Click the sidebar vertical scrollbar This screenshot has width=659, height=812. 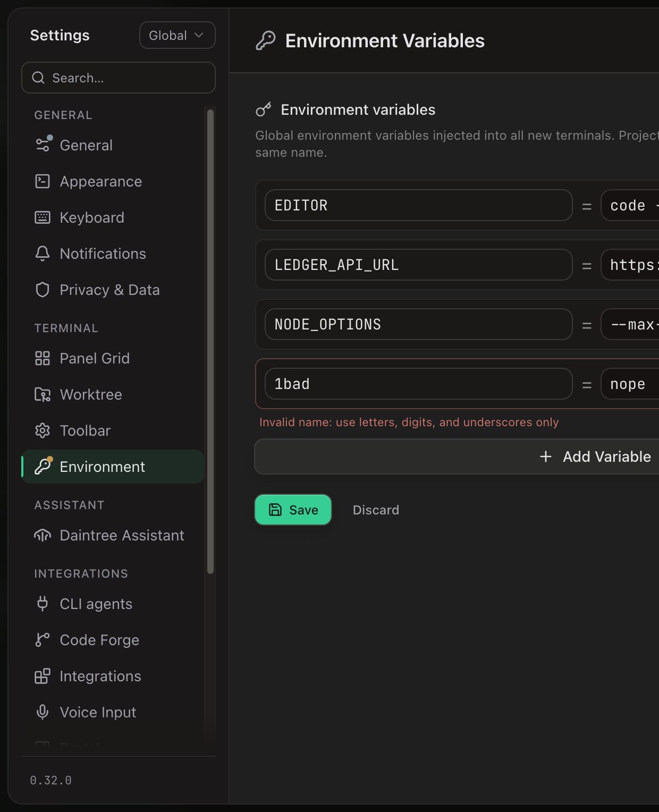pyautogui.click(x=210, y=341)
